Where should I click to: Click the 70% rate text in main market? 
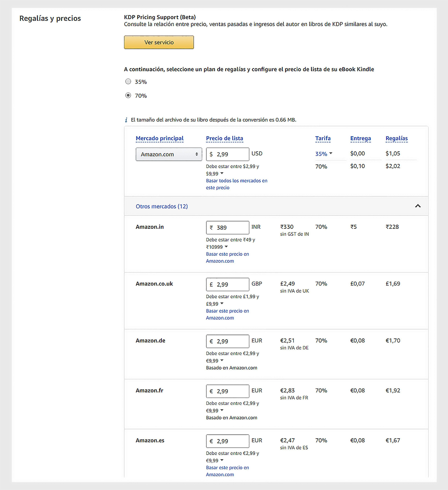click(x=321, y=167)
